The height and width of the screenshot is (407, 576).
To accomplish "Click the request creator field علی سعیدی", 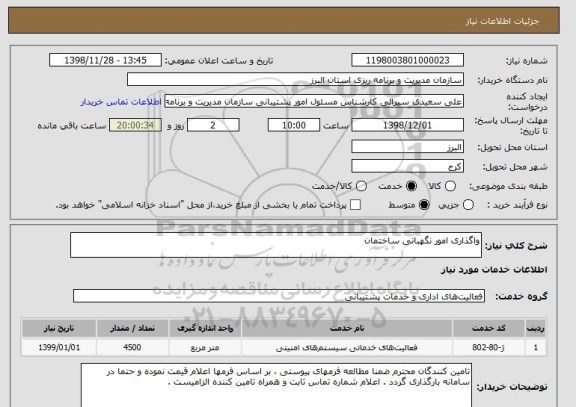I will pyautogui.click(x=314, y=101).
